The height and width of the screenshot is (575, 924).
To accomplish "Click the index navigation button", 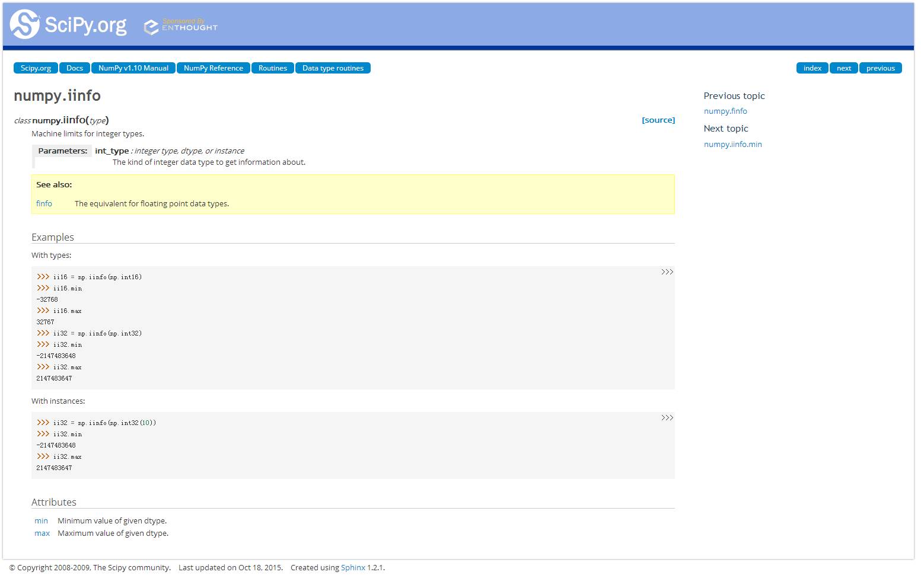I will click(812, 68).
